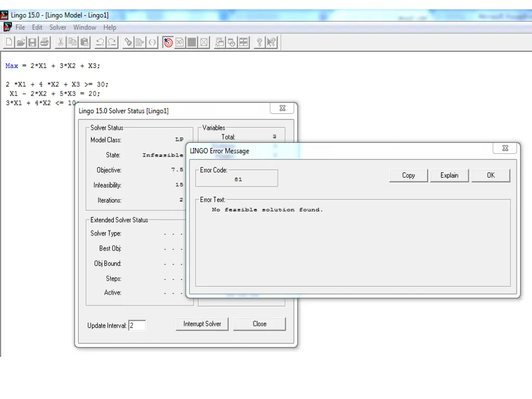Click the 'Active:' label

point(113,292)
